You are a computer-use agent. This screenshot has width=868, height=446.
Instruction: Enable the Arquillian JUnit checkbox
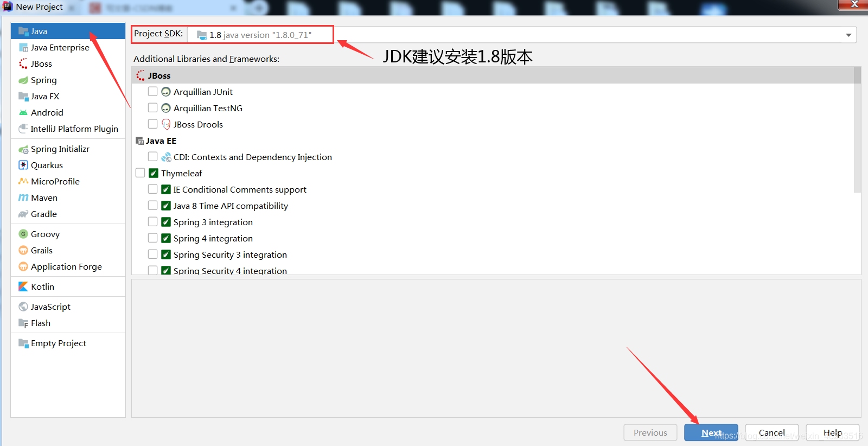click(153, 92)
